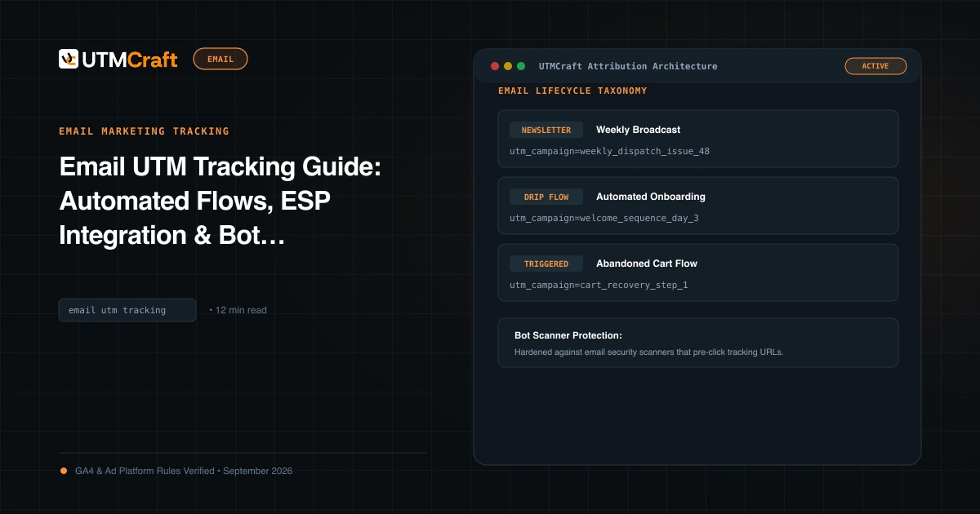The height and width of the screenshot is (514, 980).
Task: Click the UTMCraft bird logo icon
Action: (69, 59)
